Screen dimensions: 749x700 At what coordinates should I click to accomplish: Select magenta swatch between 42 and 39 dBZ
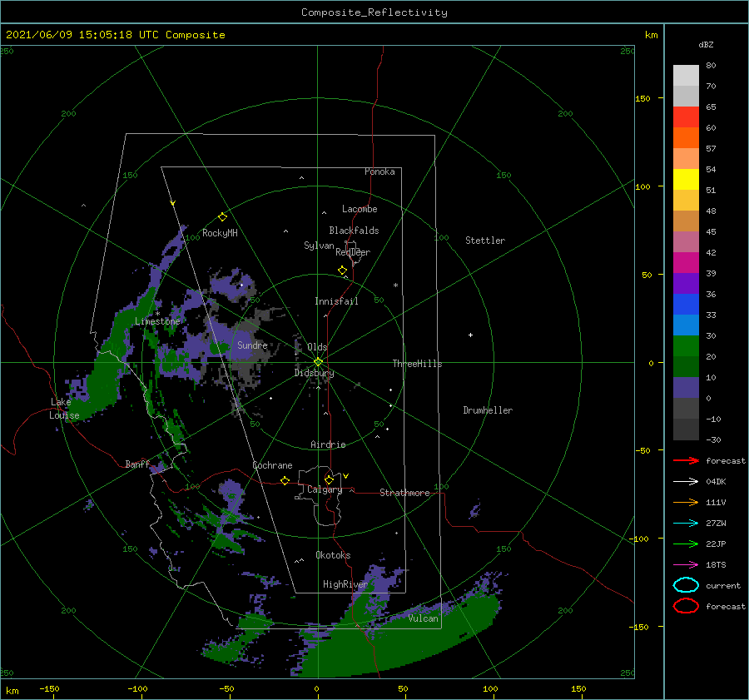[686, 263]
